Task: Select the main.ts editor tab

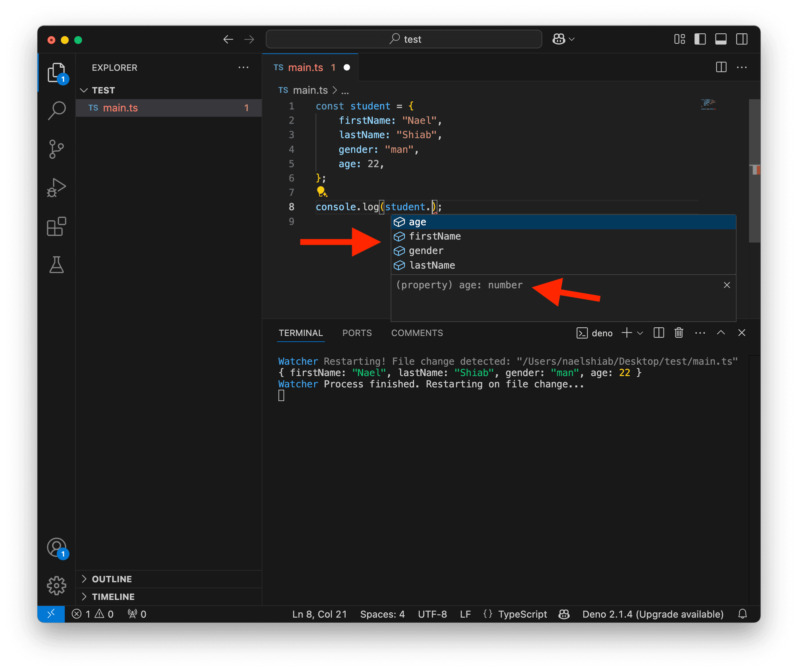Action: pos(310,67)
